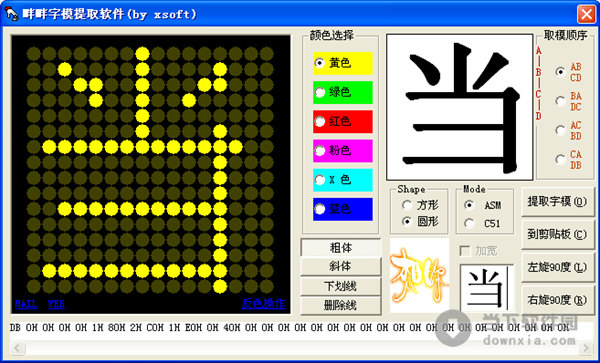Image resolution: width=600 pixels, height=363 pixels.
Task: Open the MAIL link
Action: pos(26,304)
